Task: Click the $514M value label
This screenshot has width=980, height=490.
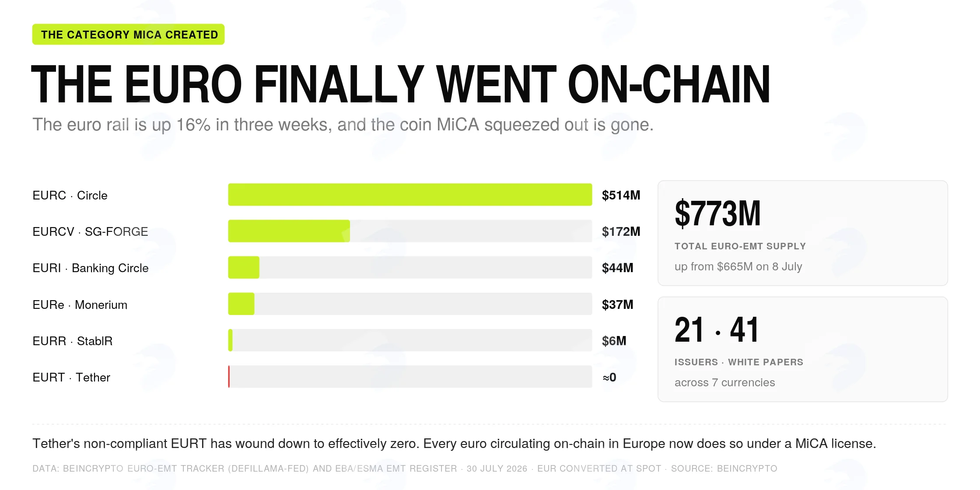Action: (x=621, y=195)
